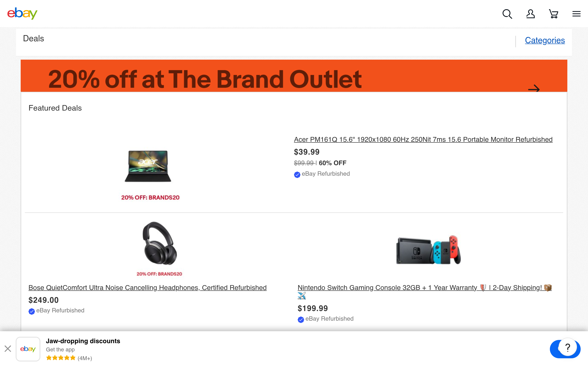
Task: Go to eBay homepage via logo
Action: point(22,13)
